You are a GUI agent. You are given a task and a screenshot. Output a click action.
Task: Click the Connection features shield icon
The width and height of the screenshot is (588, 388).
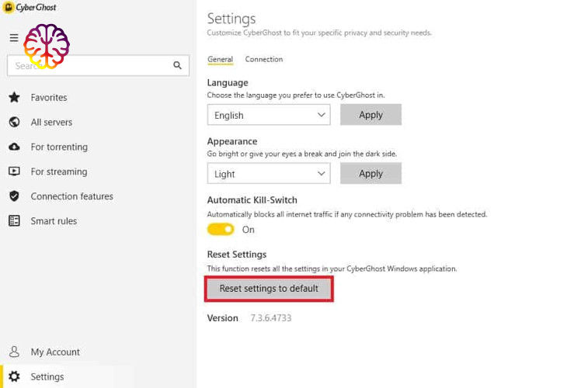click(14, 196)
